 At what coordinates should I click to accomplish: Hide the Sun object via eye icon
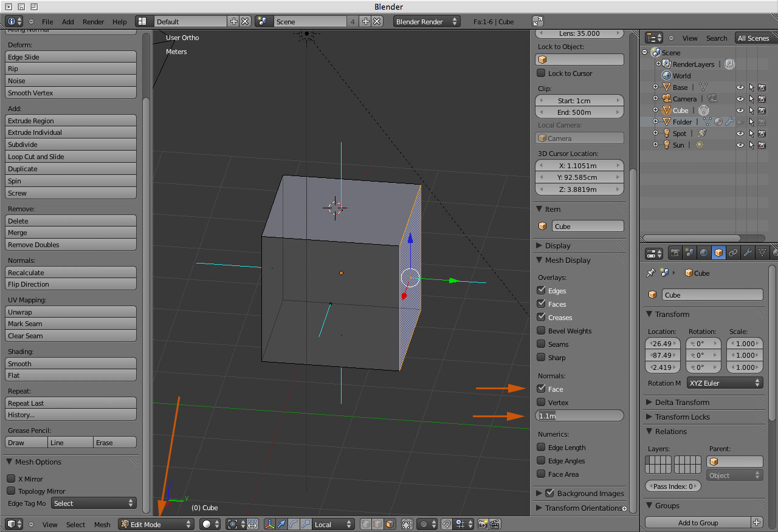click(740, 145)
